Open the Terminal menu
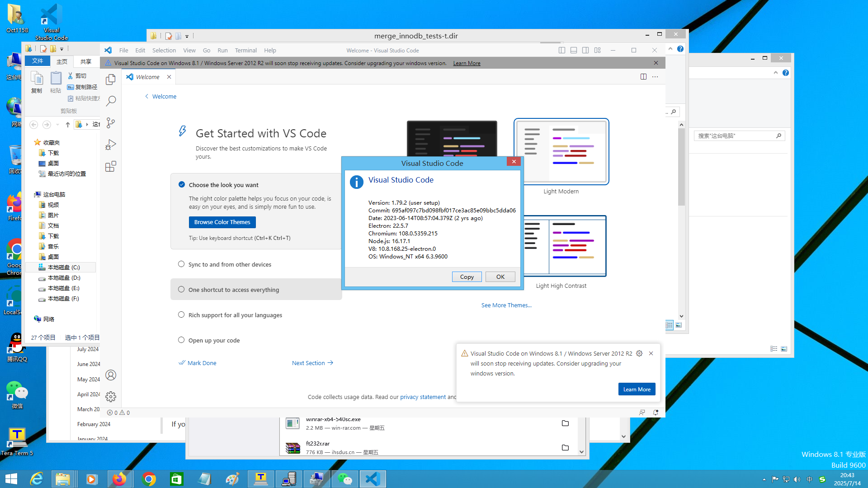Image resolution: width=868 pixels, height=488 pixels. pos(245,50)
